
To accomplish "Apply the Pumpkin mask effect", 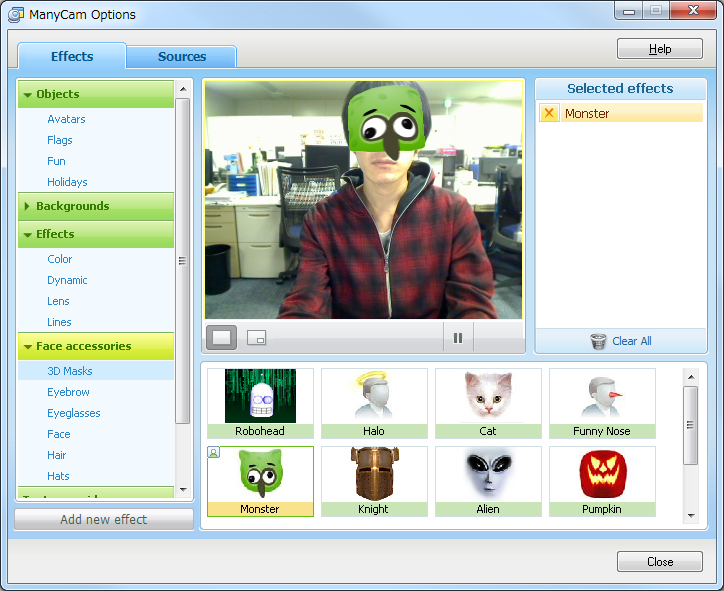I will [602, 481].
